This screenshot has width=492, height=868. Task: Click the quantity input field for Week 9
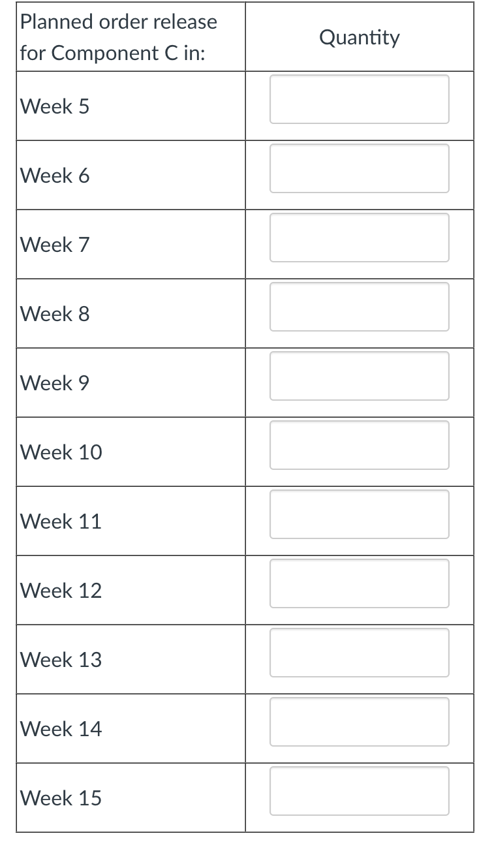[359, 376]
